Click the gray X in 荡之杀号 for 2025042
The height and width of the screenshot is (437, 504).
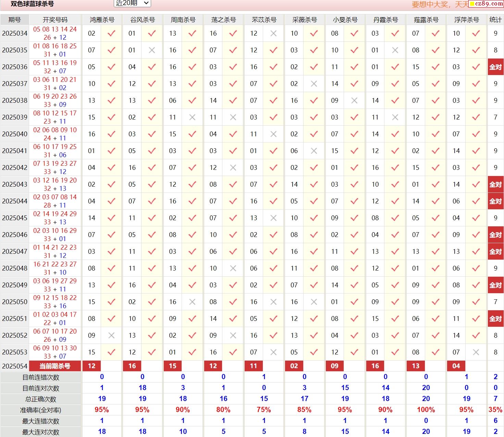coord(233,167)
